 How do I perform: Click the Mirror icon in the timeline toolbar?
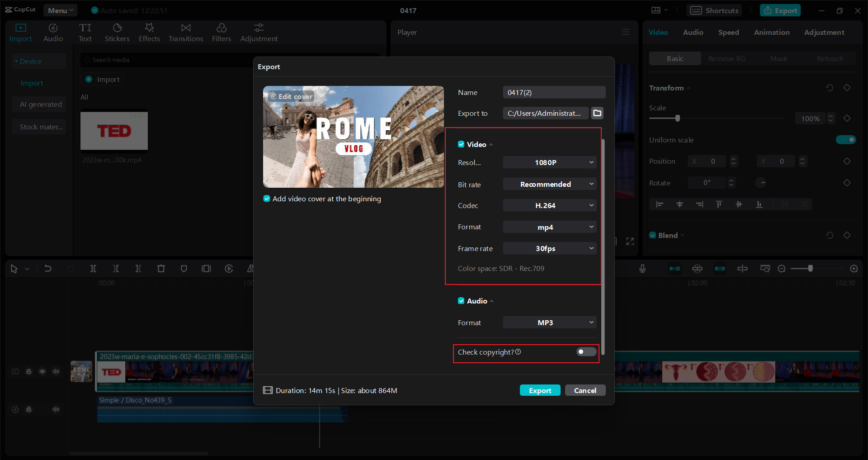click(x=251, y=268)
